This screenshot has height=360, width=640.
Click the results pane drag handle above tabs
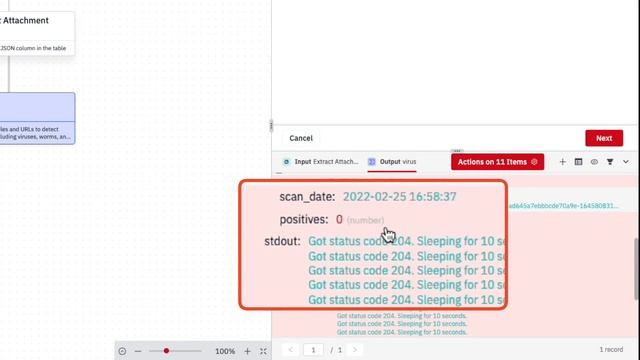(457, 151)
